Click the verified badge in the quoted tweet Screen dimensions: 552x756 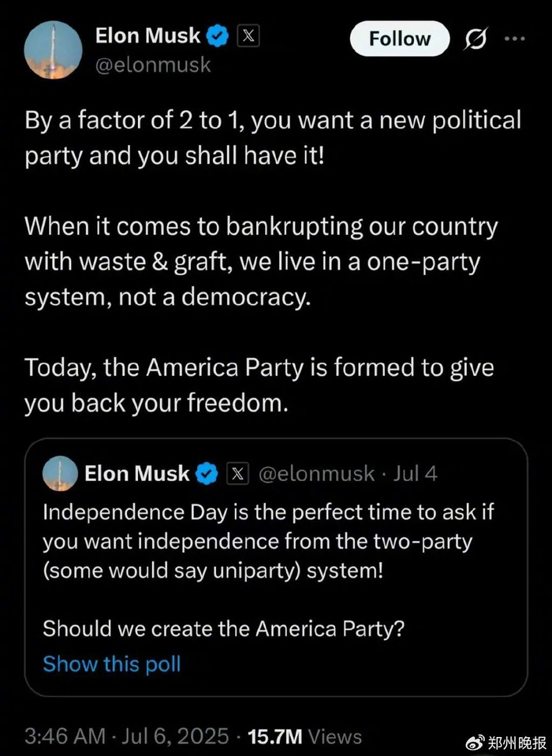[207, 474]
